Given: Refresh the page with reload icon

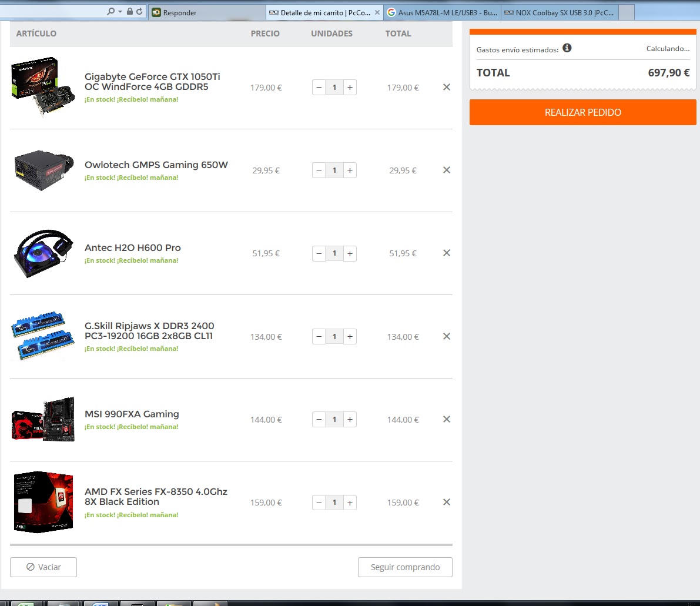Looking at the screenshot, I should click(x=139, y=12).
